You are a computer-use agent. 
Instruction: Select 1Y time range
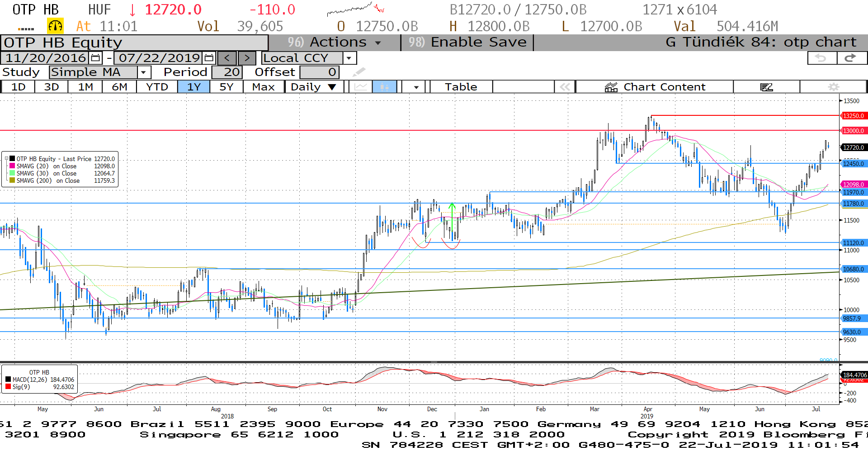(193, 87)
